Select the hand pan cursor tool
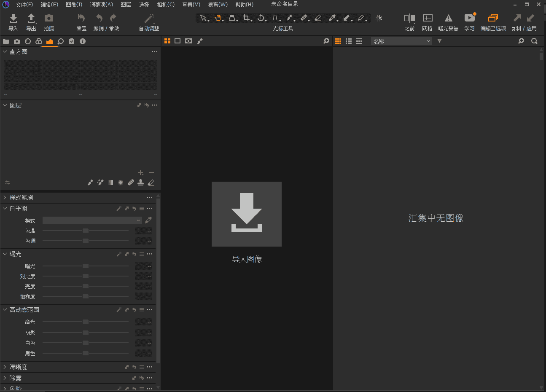This screenshot has height=392, width=546. tap(218, 18)
